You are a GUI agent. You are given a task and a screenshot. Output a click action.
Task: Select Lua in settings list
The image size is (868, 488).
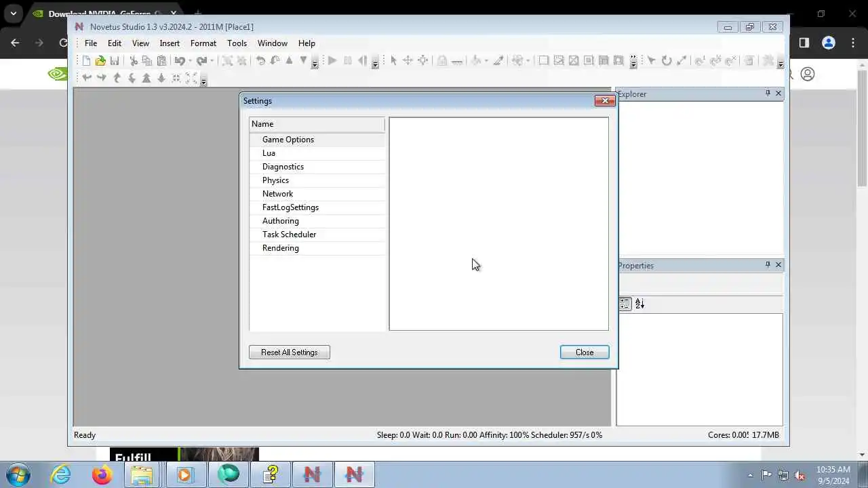[x=317, y=153]
